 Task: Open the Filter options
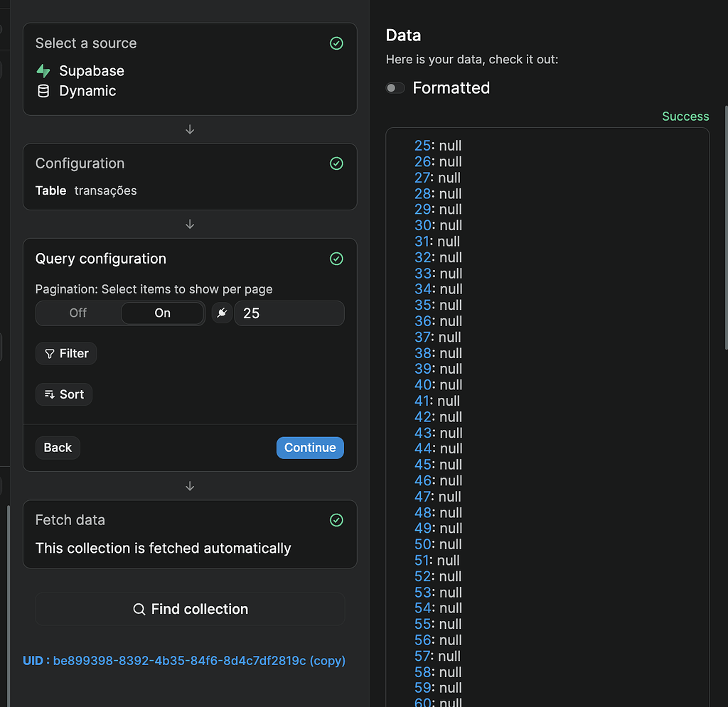66,353
